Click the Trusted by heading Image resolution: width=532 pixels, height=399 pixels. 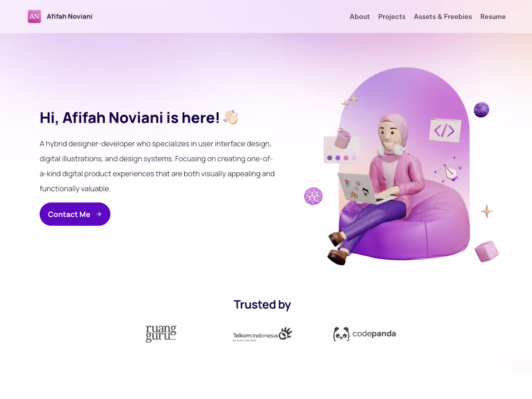pos(262,305)
